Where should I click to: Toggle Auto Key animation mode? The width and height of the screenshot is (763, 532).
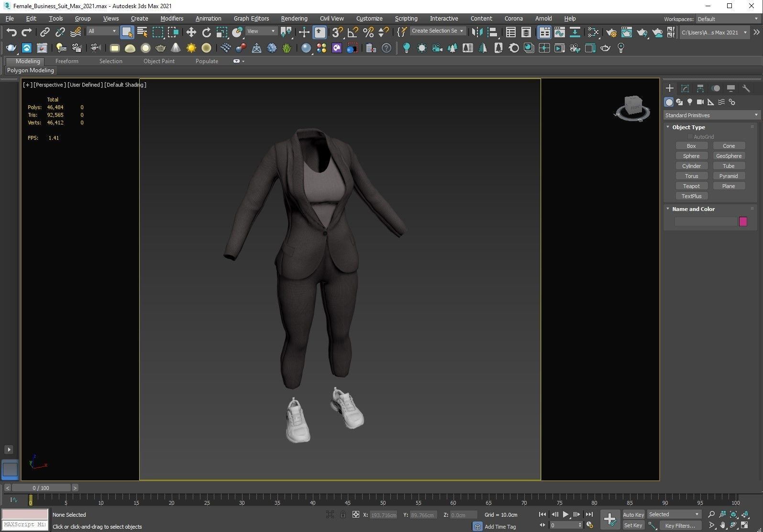tap(633, 515)
